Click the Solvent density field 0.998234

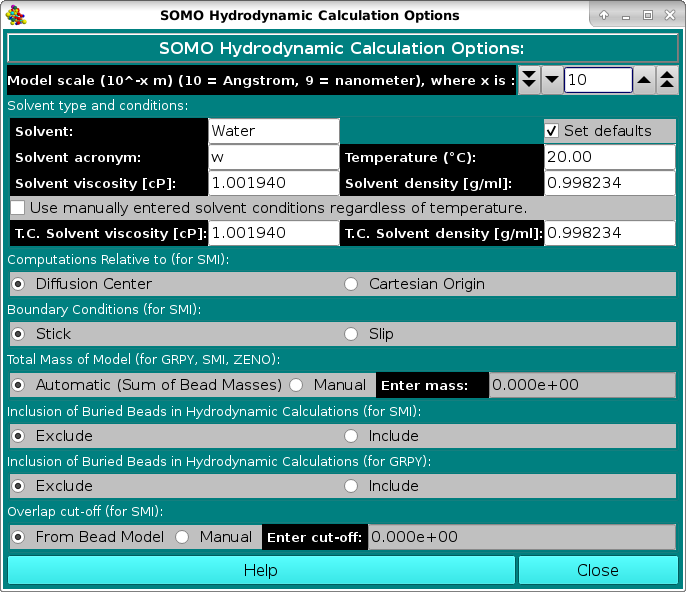click(610, 183)
